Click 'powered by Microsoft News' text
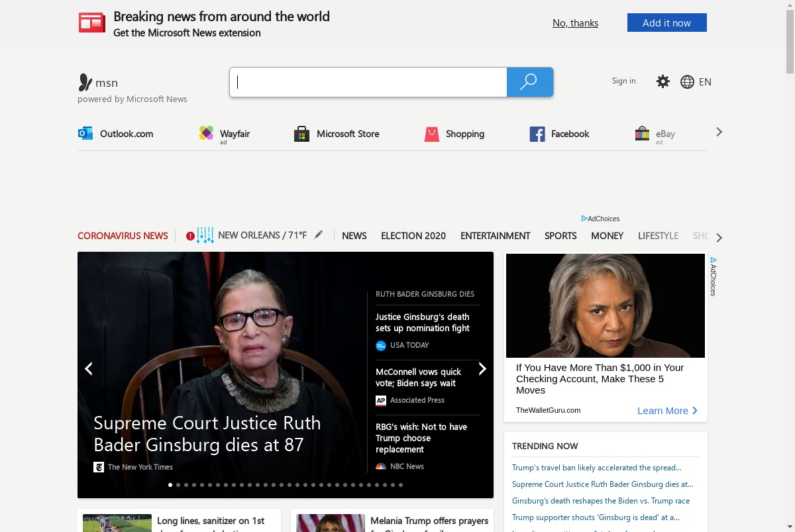Screen dimensions: 795x532 pos(132,99)
